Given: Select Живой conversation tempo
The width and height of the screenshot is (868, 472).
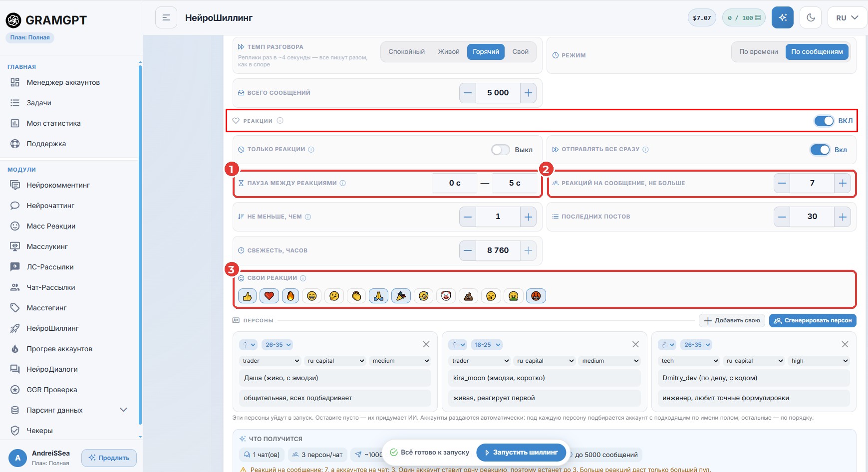Looking at the screenshot, I should (x=449, y=52).
